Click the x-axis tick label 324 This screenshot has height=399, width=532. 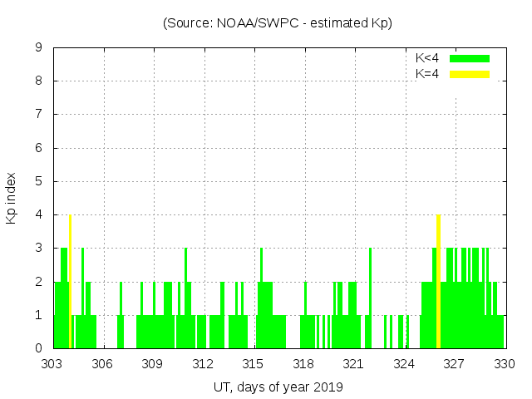click(x=404, y=364)
